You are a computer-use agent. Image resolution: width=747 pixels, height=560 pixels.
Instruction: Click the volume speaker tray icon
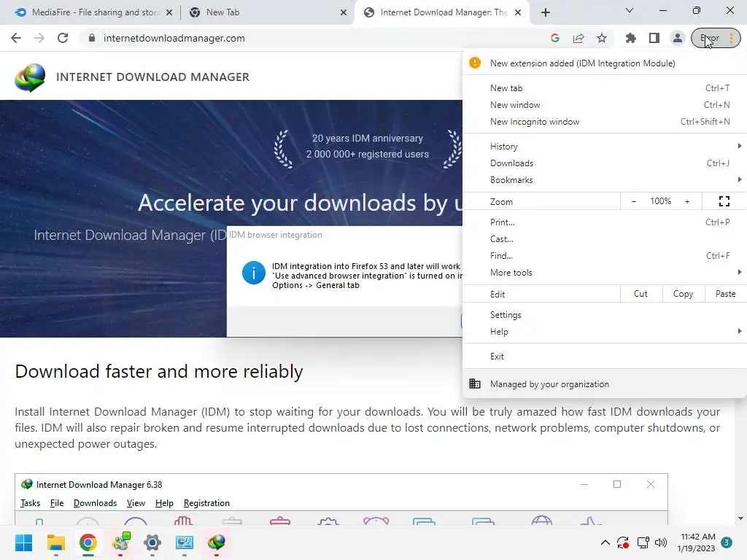point(660,542)
